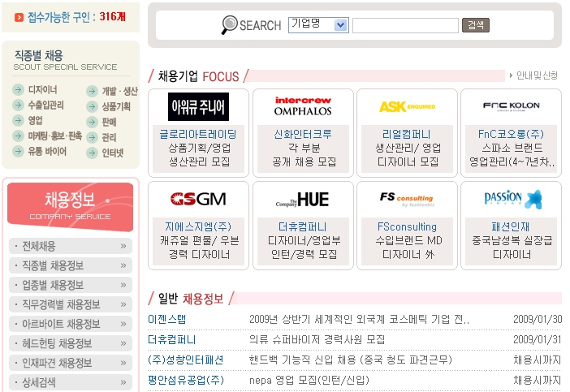
Task: Open the 리얼컴퍼니 company link
Action: pos(407,135)
